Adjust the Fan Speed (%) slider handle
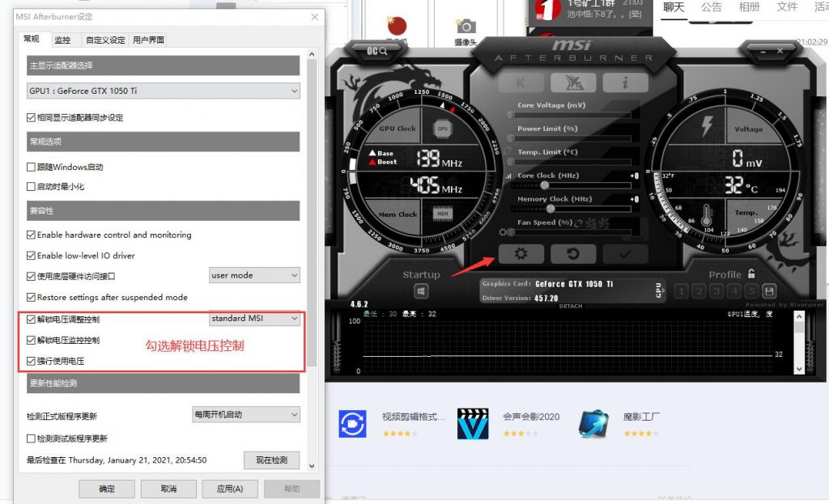This screenshot has height=504, width=829. click(x=510, y=232)
